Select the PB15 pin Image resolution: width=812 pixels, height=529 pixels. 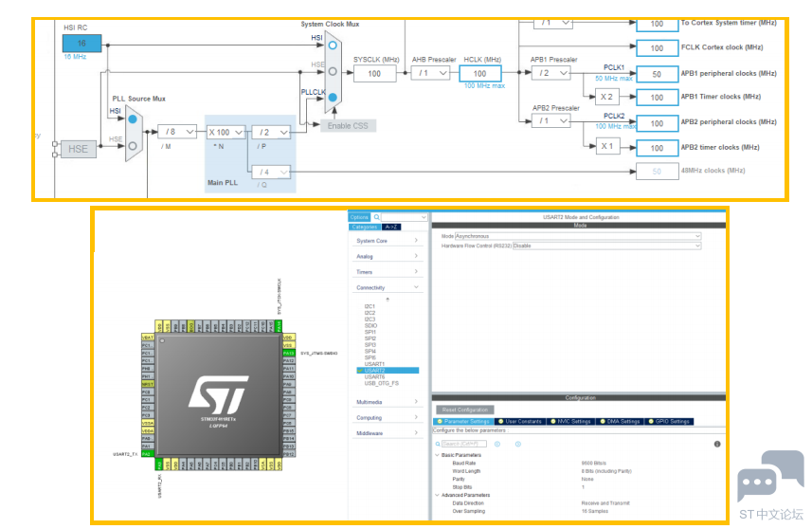point(289,430)
